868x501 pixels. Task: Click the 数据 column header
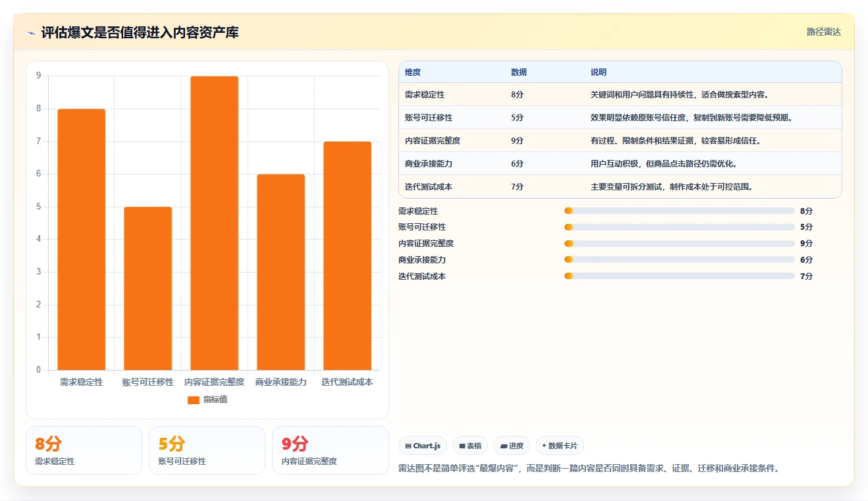click(519, 72)
